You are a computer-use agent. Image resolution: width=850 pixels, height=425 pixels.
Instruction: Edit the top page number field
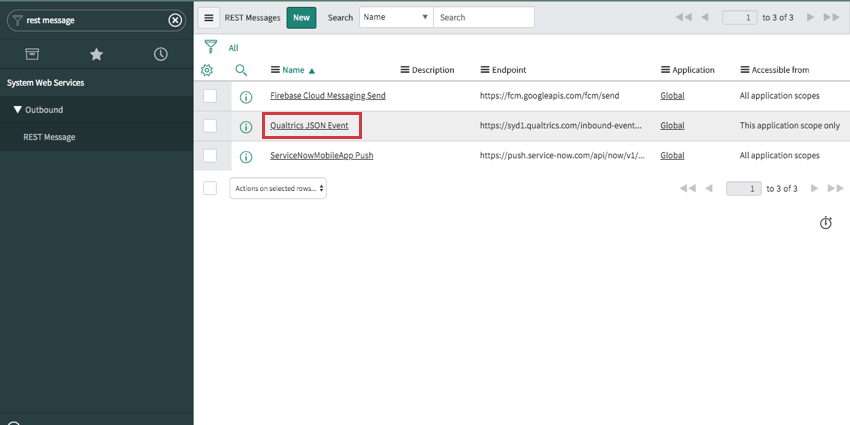click(739, 17)
